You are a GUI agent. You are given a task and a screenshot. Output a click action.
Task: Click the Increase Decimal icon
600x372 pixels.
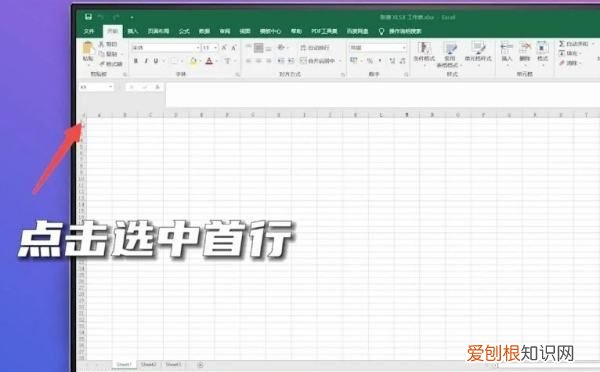pos(392,61)
